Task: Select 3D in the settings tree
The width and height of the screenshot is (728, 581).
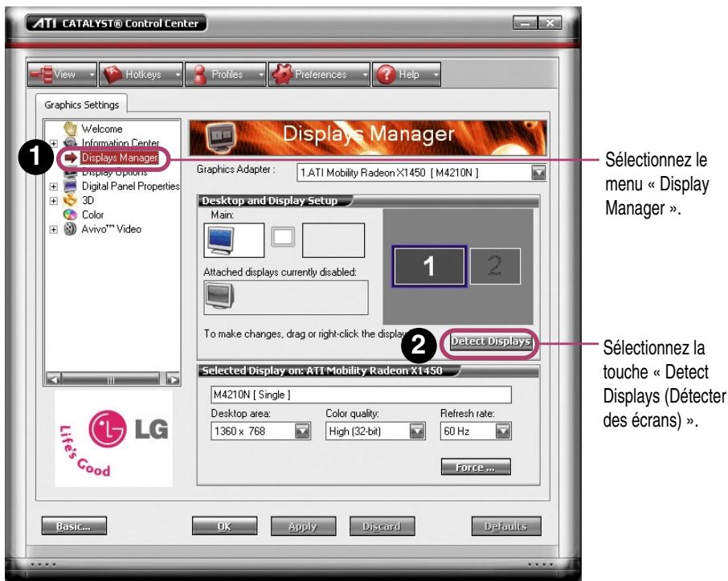Action: point(88,201)
